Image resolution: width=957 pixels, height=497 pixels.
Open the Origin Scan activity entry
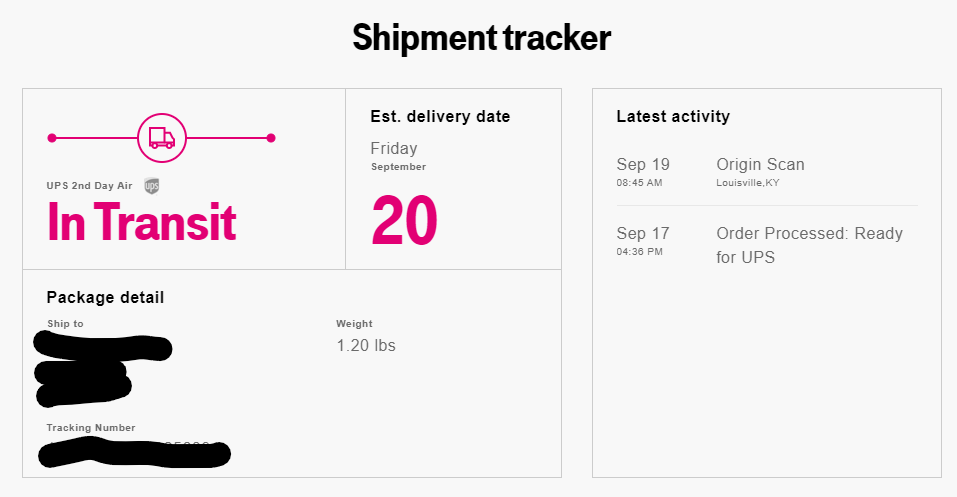(760, 164)
